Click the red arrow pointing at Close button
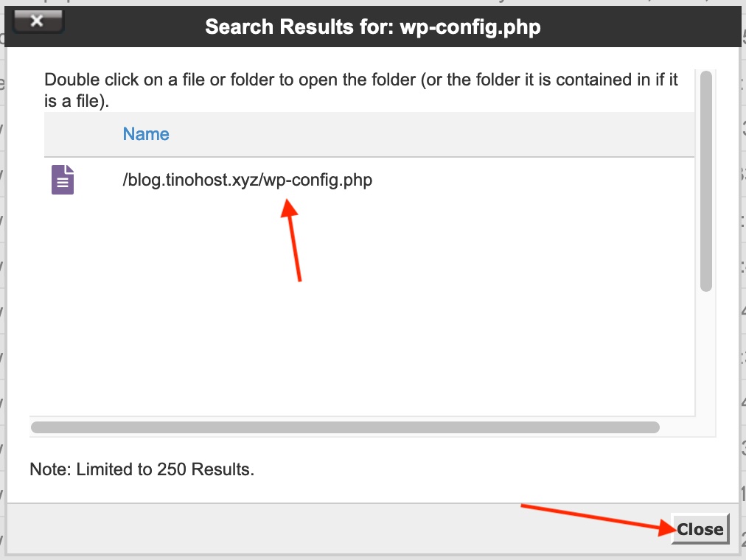 coord(599,519)
